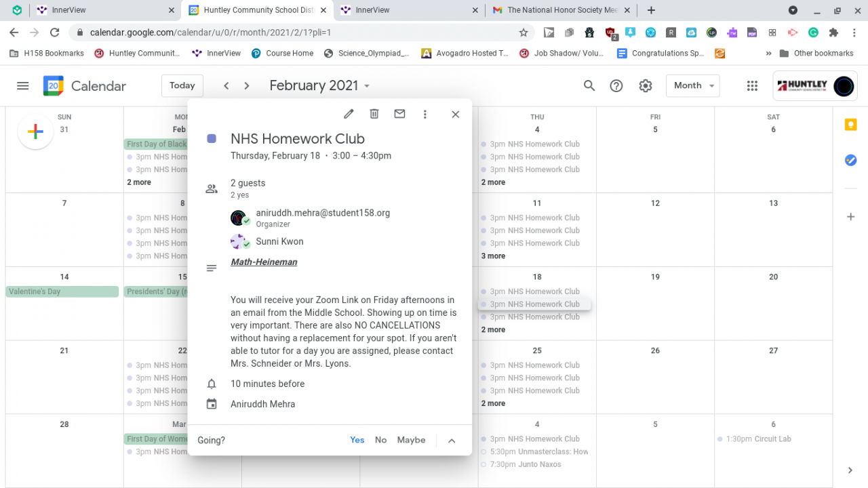This screenshot has height=488, width=868.
Task: Open Google Tasks in the side panel
Action: (850, 161)
